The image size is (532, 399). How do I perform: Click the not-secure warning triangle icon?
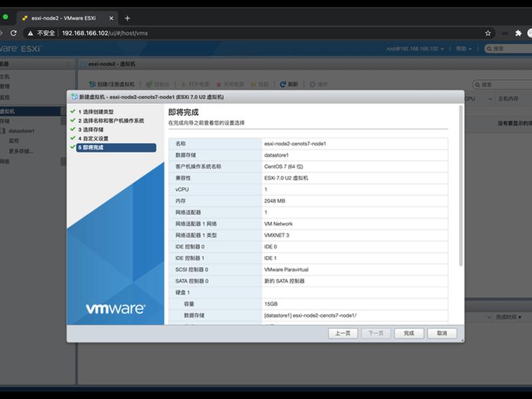tap(31, 33)
